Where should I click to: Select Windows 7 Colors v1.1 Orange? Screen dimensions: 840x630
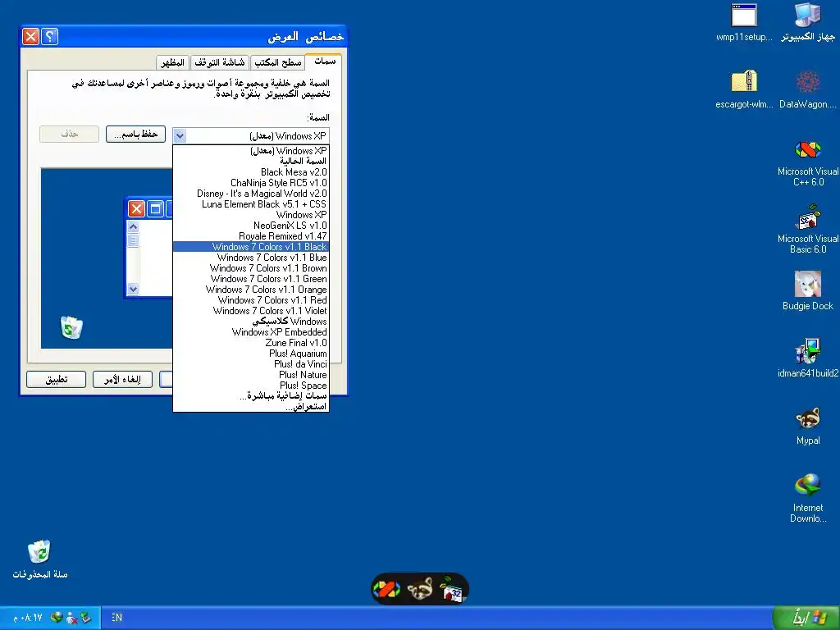point(251,290)
